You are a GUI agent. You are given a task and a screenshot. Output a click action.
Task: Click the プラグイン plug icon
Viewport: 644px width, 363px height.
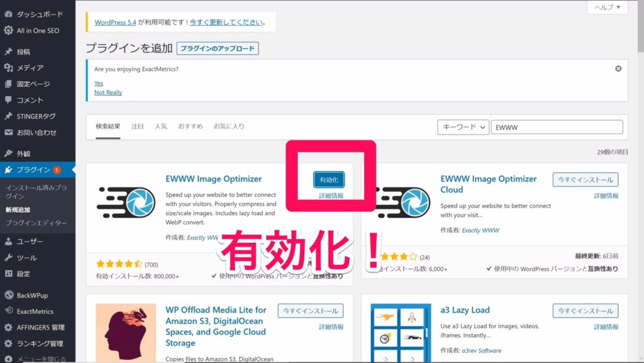pyautogui.click(x=8, y=170)
